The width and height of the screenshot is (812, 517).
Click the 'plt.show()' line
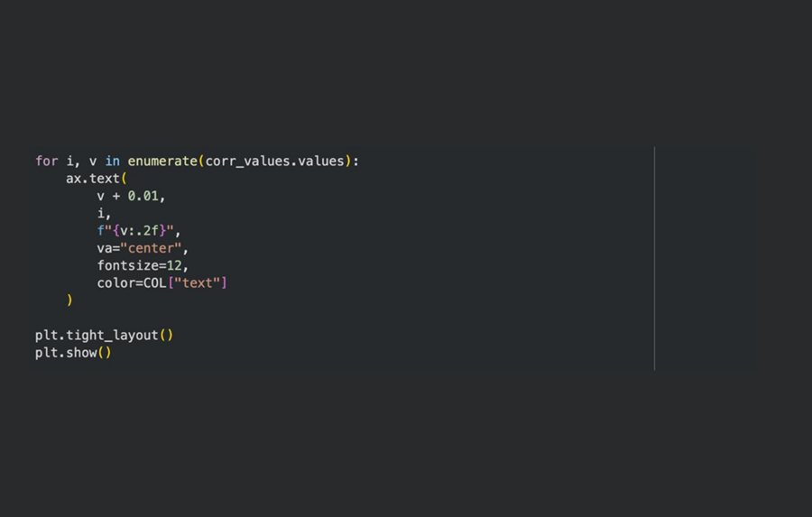73,353
